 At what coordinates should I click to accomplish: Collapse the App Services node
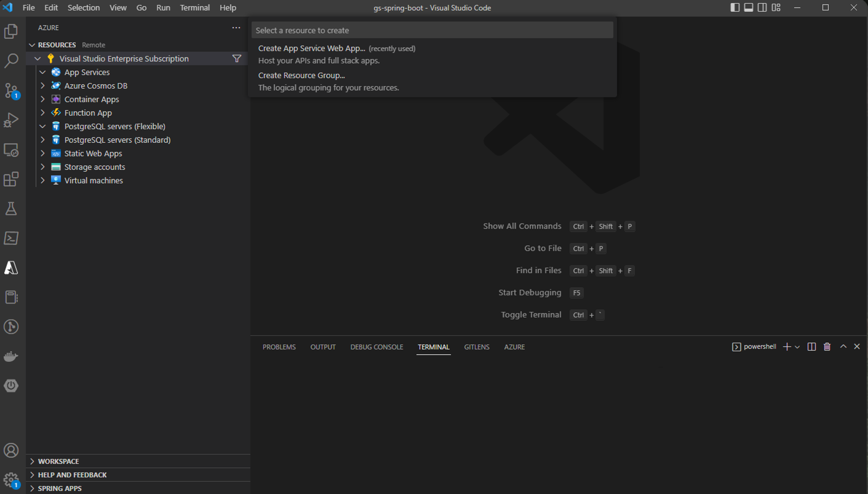[x=43, y=72]
